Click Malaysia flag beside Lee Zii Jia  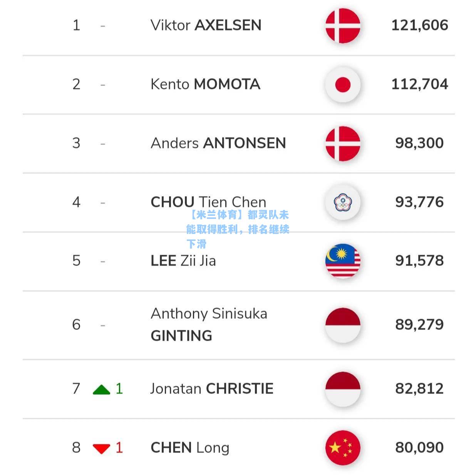342,261
